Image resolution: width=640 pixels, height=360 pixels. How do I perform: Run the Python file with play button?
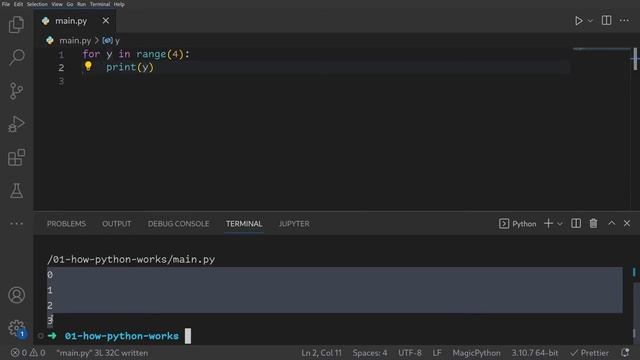578,21
